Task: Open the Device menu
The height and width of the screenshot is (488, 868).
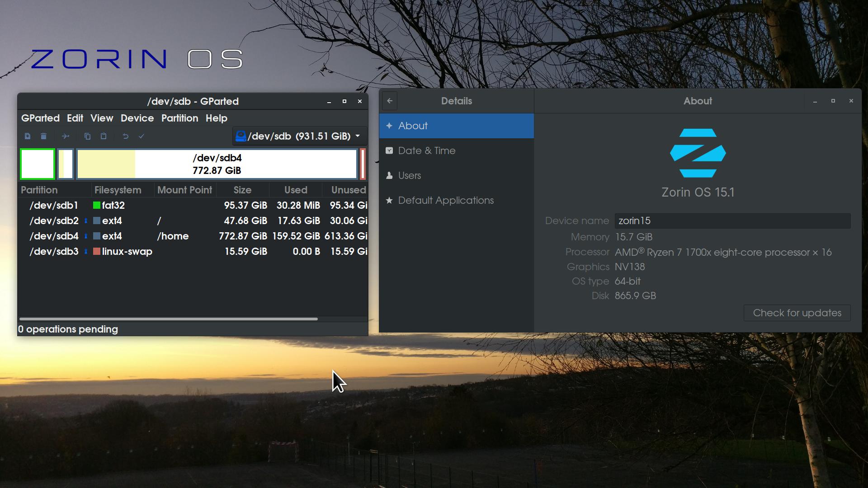Action: pyautogui.click(x=137, y=118)
